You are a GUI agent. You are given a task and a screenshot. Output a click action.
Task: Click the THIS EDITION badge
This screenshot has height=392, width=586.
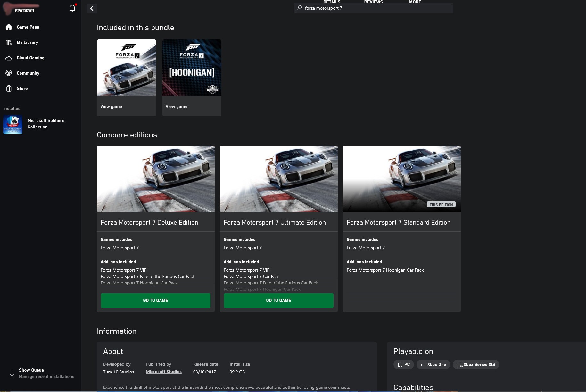pyautogui.click(x=441, y=205)
